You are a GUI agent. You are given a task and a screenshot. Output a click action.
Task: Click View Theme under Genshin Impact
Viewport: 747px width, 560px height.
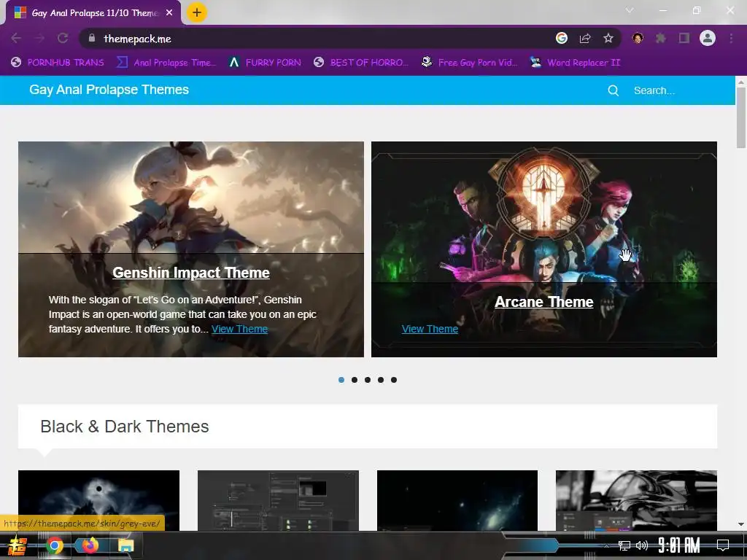click(239, 329)
